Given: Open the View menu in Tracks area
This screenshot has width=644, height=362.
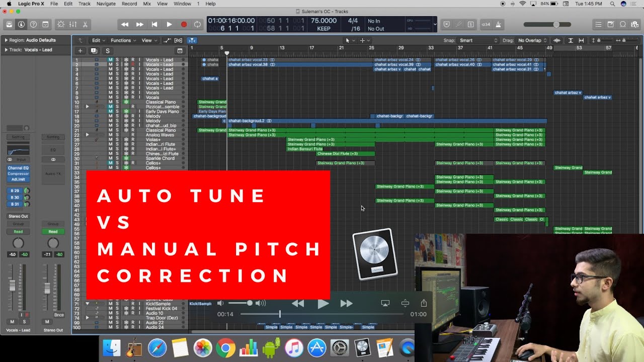Looking at the screenshot, I should 148,40.
